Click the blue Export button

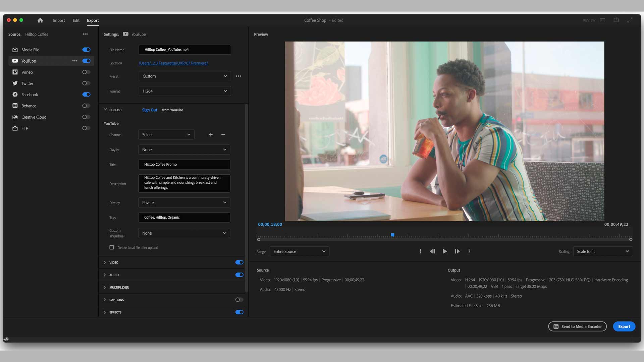click(x=624, y=326)
